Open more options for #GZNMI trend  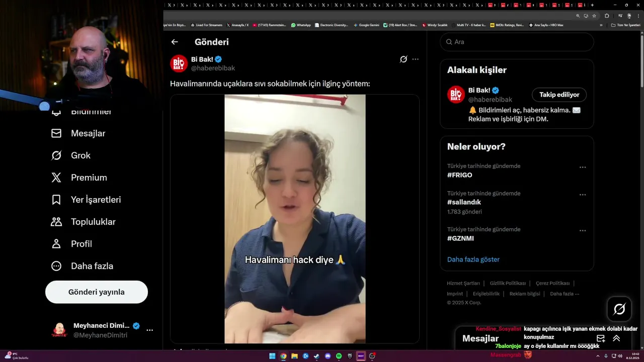pyautogui.click(x=583, y=231)
